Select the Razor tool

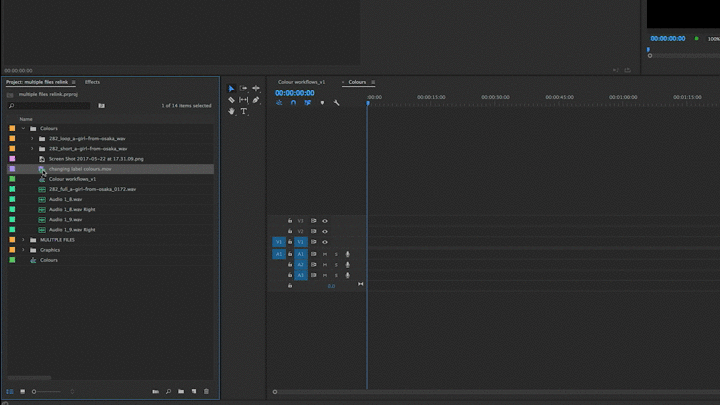tap(231, 100)
